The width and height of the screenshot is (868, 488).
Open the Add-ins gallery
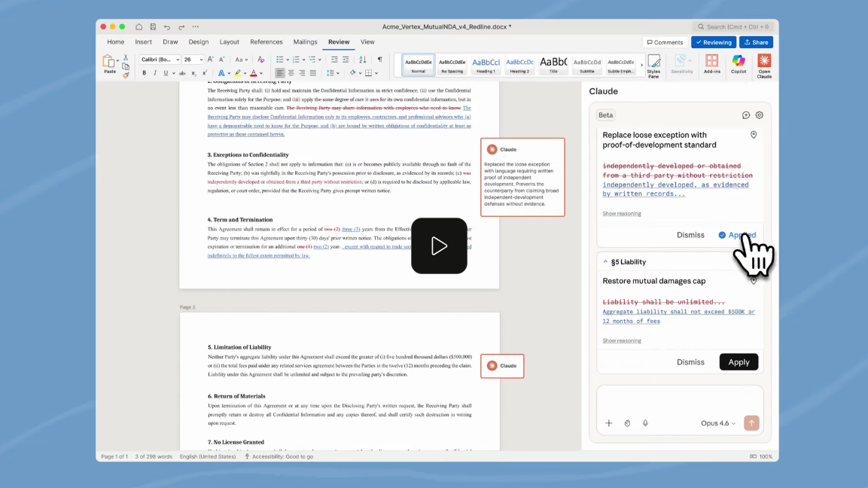[x=712, y=64]
